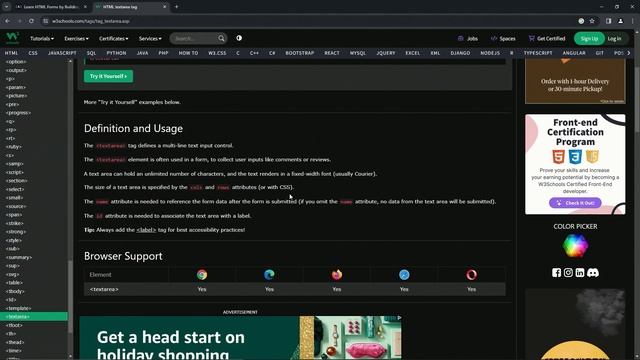
Task: Open <thead> in the sidebar
Action: click(x=15, y=342)
